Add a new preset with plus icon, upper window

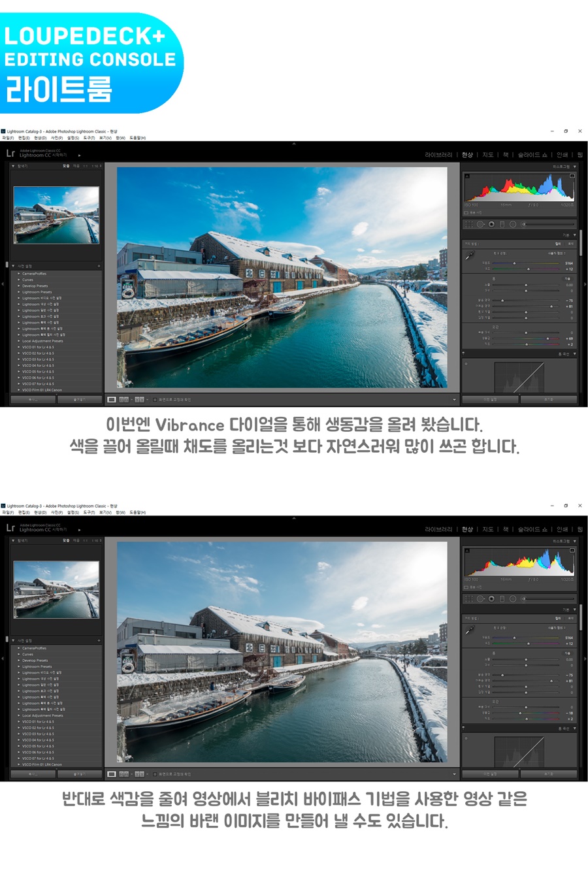point(99,266)
